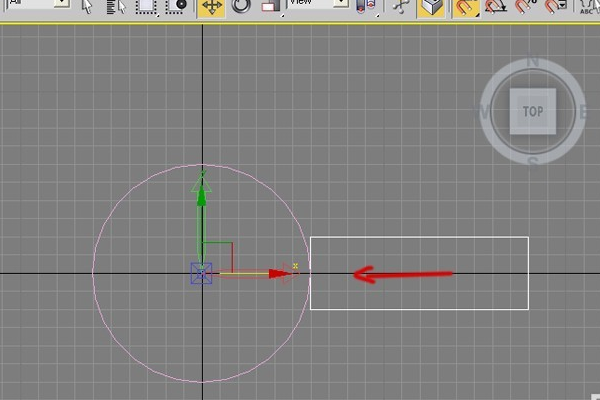
Task: Toggle the Percent Snap button
Action: click(x=526, y=7)
